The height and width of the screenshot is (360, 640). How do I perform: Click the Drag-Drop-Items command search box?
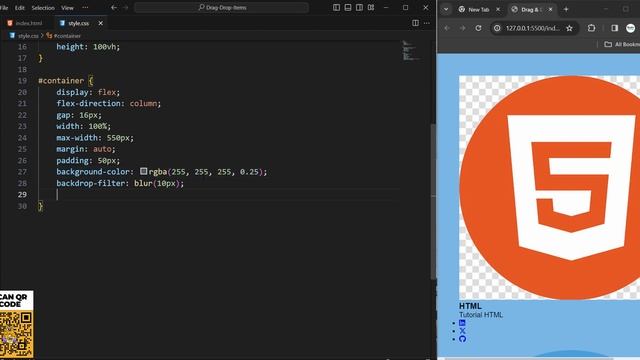tap(221, 7)
